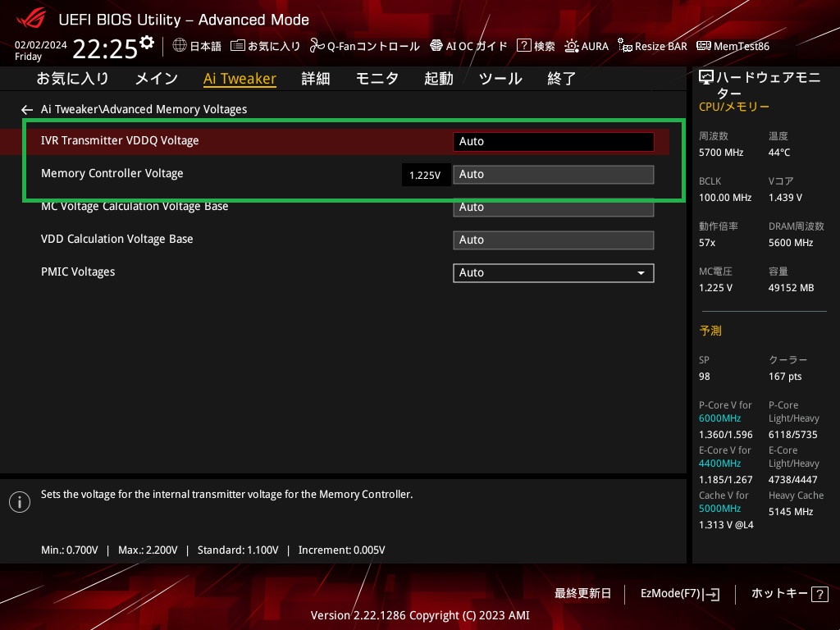Click the 02/02/2024 date
The image size is (840, 630).
click(41, 45)
